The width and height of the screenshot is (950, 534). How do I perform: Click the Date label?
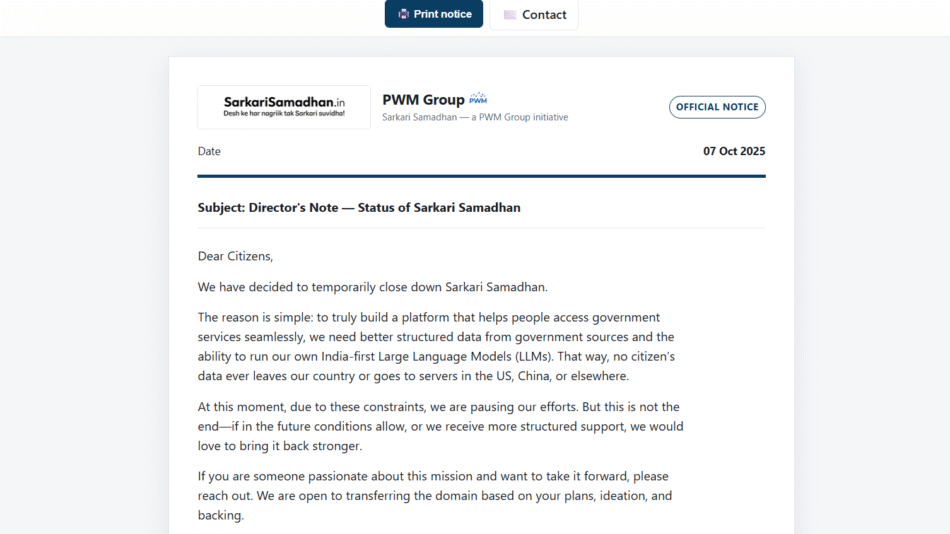click(x=209, y=152)
